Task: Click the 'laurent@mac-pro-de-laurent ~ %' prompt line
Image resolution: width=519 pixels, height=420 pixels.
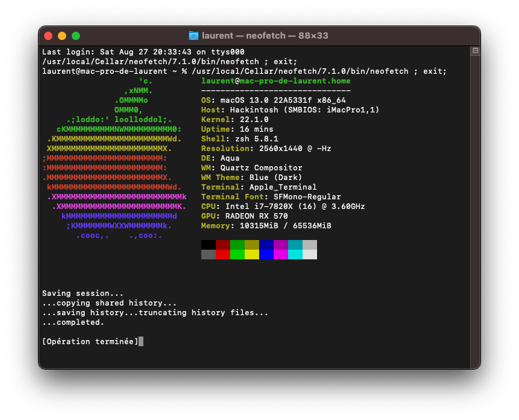Action: [244, 71]
